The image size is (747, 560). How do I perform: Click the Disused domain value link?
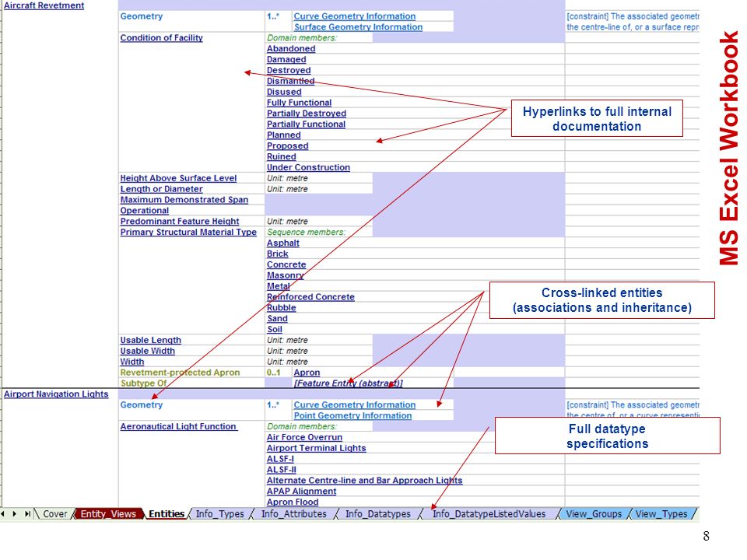tap(284, 92)
